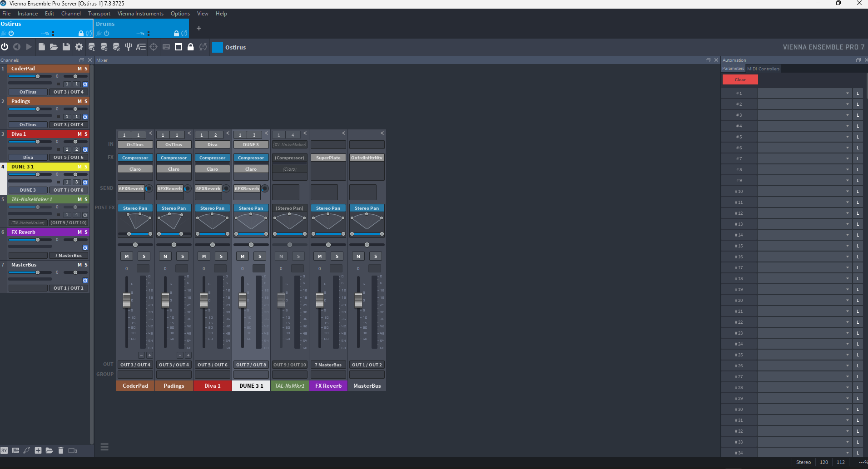868x469 pixels.
Task: Click the SY icon below the channel list
Action: [x=4, y=450]
